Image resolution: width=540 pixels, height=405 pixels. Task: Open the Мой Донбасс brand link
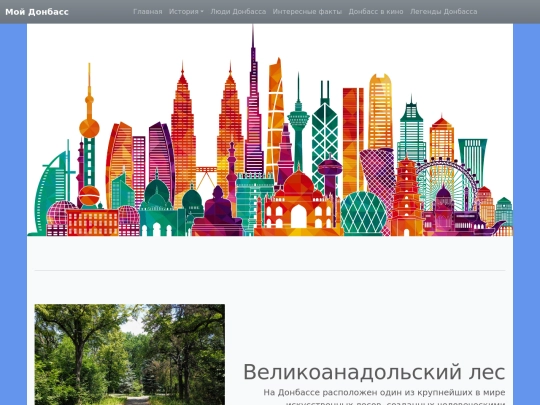37,12
